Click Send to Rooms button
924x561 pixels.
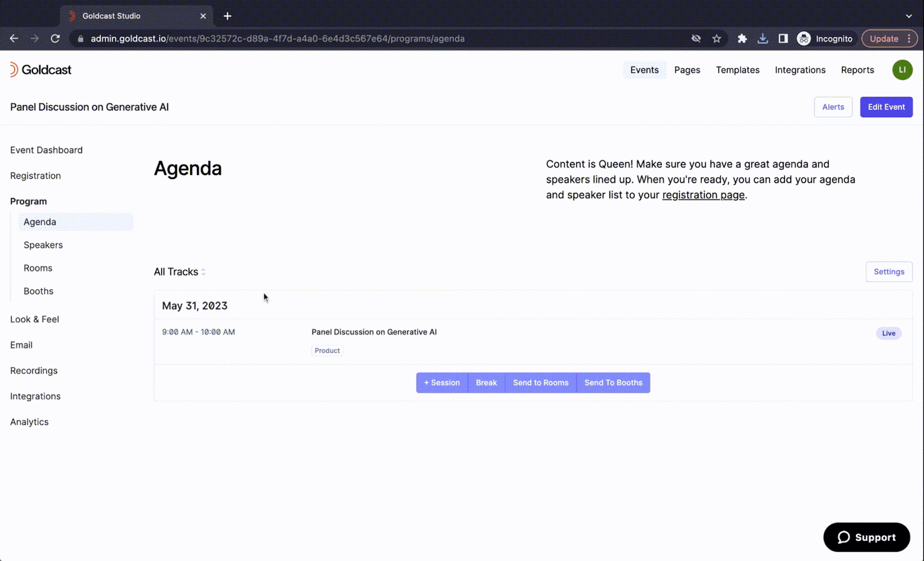[541, 383]
